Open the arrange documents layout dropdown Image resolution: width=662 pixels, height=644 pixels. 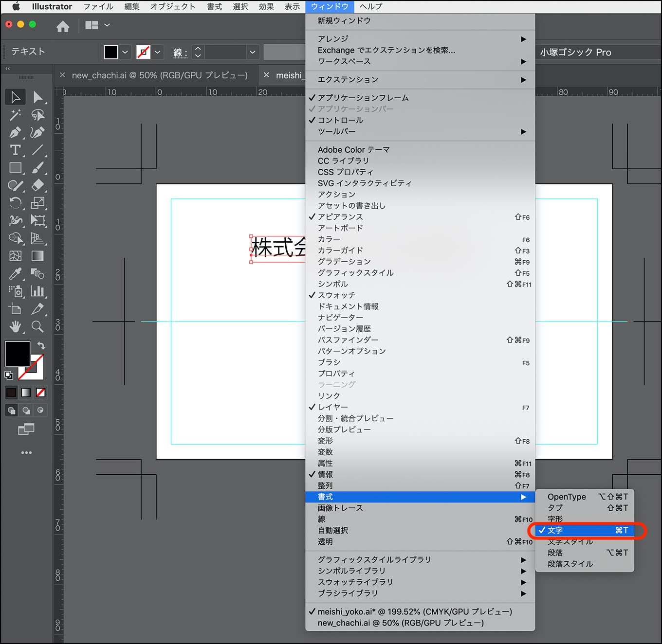[97, 25]
